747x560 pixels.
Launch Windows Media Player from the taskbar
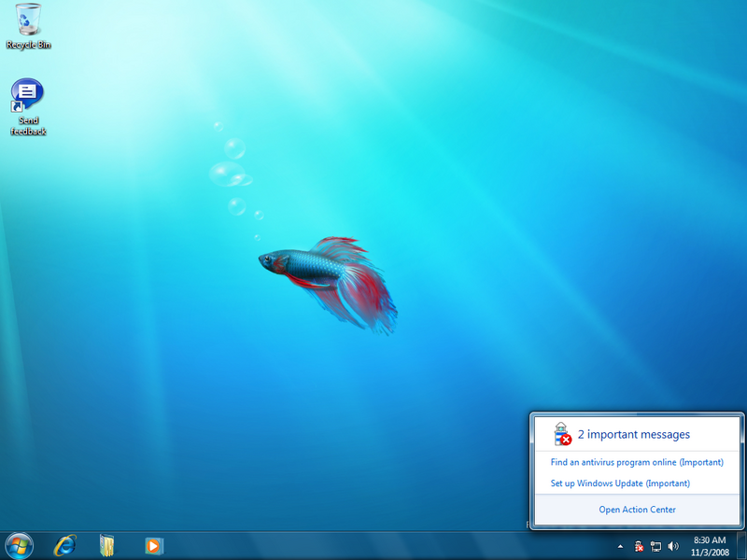[x=152, y=545]
